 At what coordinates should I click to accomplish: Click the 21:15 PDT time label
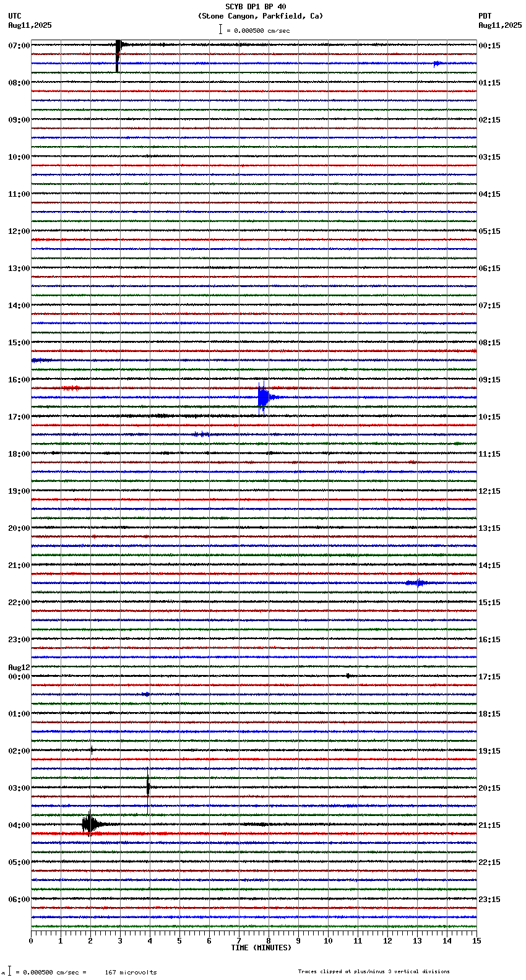489,825
